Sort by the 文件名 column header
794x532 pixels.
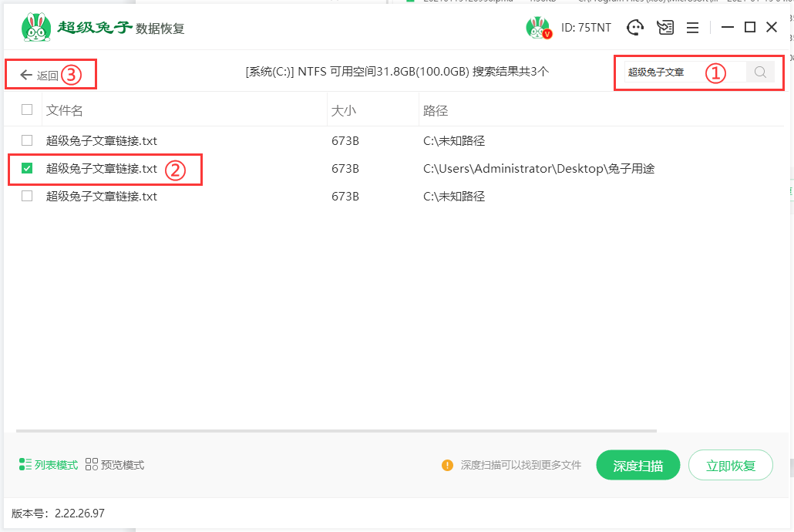click(x=65, y=110)
